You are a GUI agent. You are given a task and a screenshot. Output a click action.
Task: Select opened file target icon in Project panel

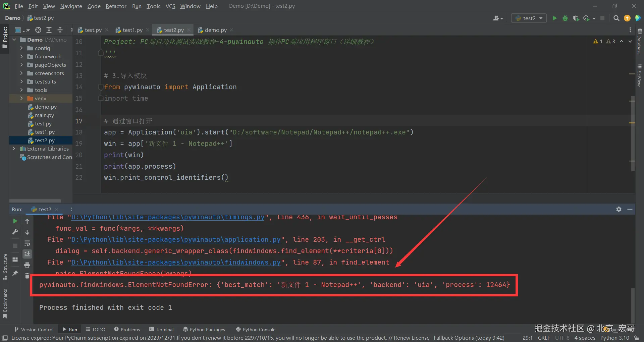(38, 30)
